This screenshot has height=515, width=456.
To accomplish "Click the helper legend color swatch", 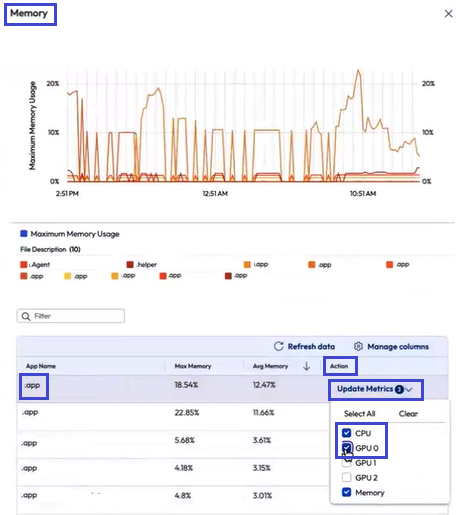I will point(130,265).
